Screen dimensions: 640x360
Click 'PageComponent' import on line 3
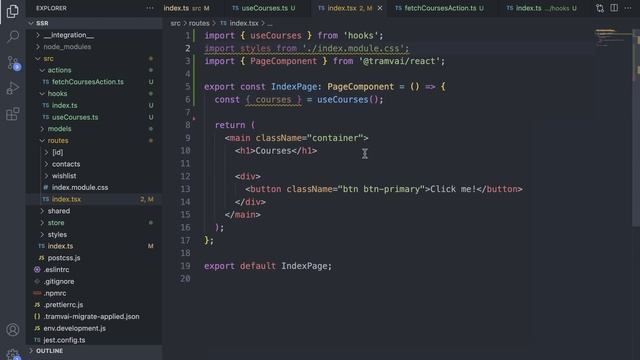coord(283,61)
